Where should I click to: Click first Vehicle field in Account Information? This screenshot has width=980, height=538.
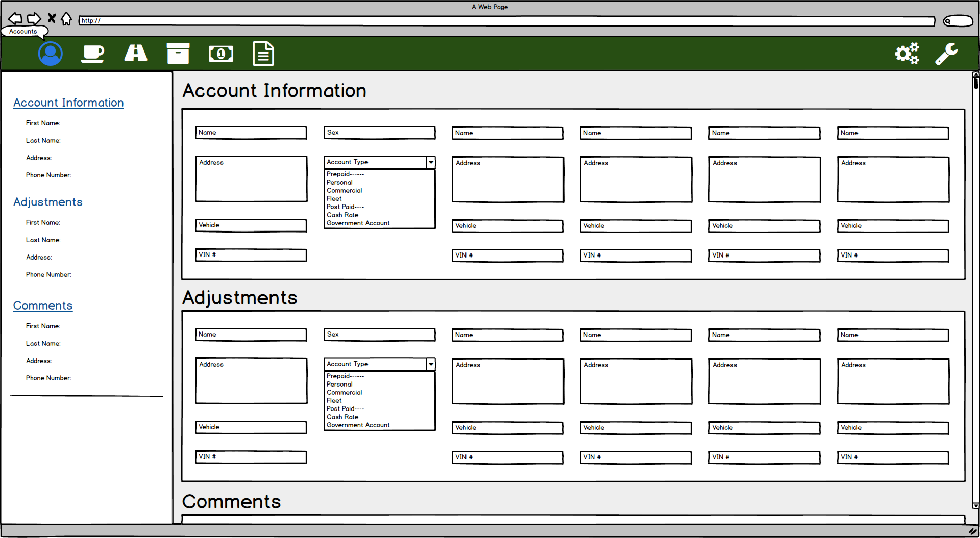click(x=251, y=225)
